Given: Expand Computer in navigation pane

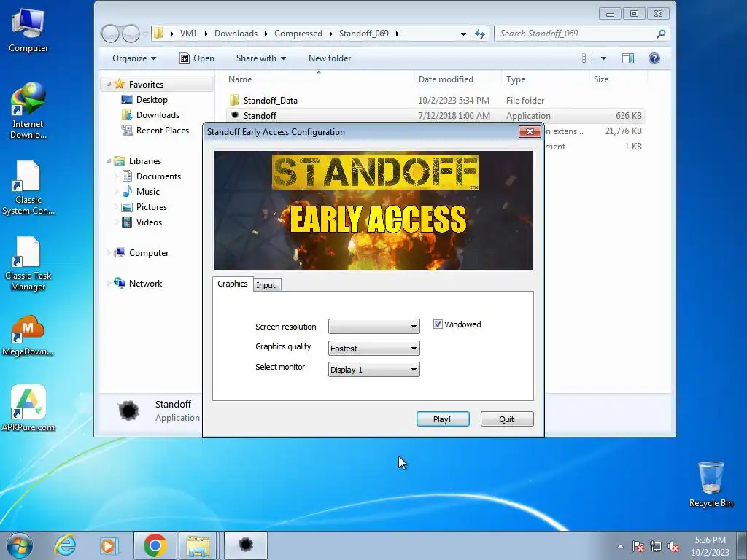Looking at the screenshot, I should (109, 253).
